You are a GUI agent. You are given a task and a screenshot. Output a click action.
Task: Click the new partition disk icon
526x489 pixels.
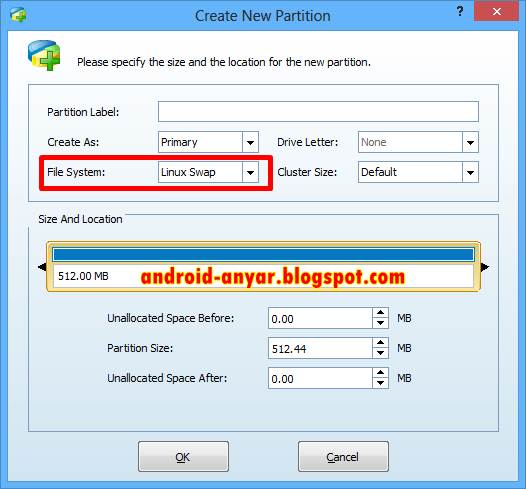pos(44,55)
